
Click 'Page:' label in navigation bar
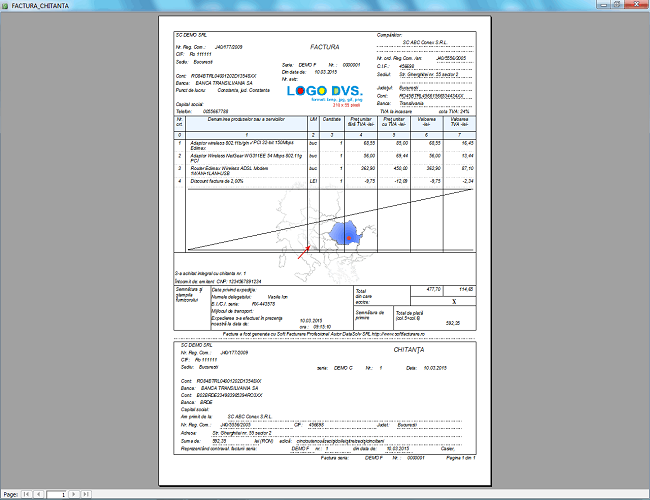[10, 495]
